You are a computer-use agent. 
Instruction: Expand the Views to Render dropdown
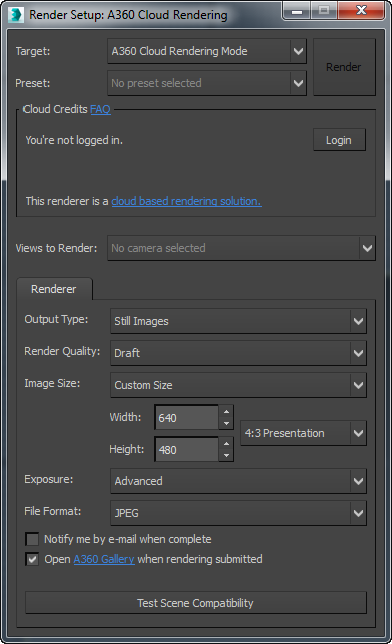(x=241, y=248)
